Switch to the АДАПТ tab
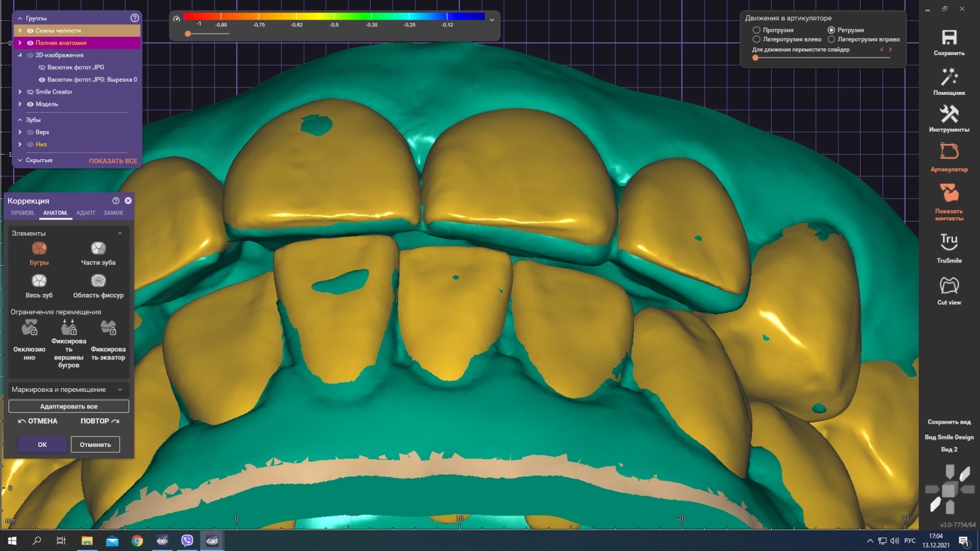Image resolution: width=980 pixels, height=551 pixels. click(x=86, y=213)
